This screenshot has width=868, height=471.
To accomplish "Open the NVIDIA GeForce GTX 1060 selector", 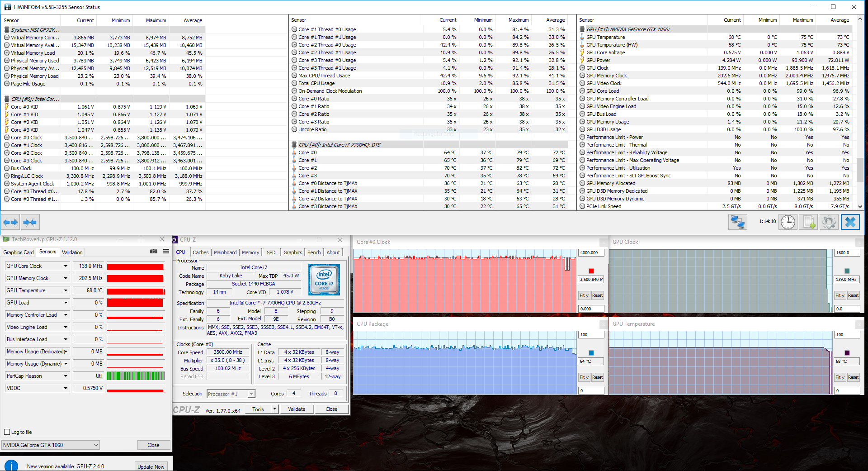I will click(x=50, y=445).
